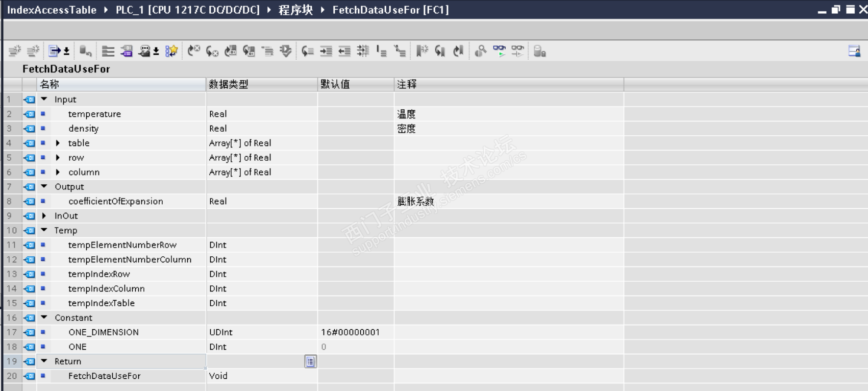Click the window layout icon beside the toolbar
The width and height of the screenshot is (868, 391).
tap(854, 51)
